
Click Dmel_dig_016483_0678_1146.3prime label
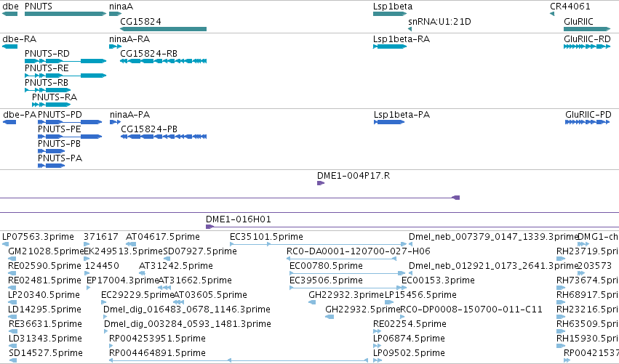pyautogui.click(x=187, y=310)
